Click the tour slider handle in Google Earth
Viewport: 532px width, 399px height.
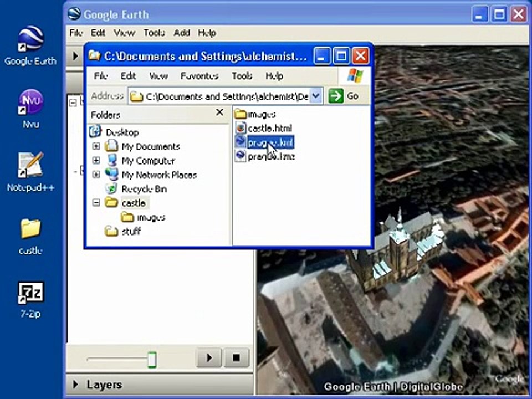click(x=152, y=359)
